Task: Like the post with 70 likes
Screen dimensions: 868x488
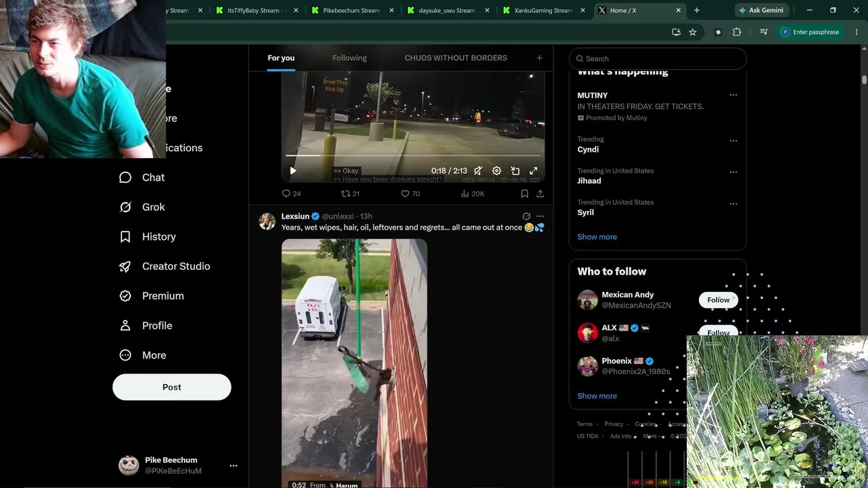Action: coord(410,194)
